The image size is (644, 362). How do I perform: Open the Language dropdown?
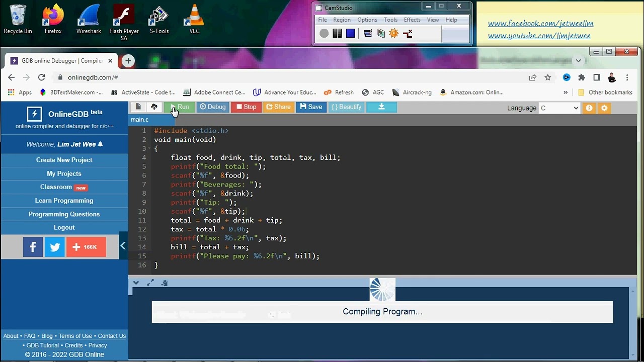(559, 108)
